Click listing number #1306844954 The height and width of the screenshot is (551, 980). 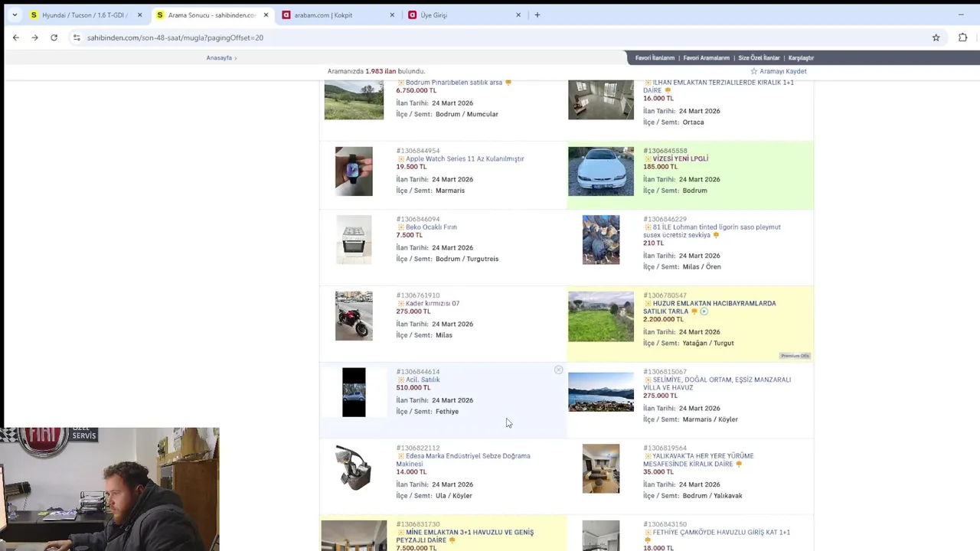(418, 151)
